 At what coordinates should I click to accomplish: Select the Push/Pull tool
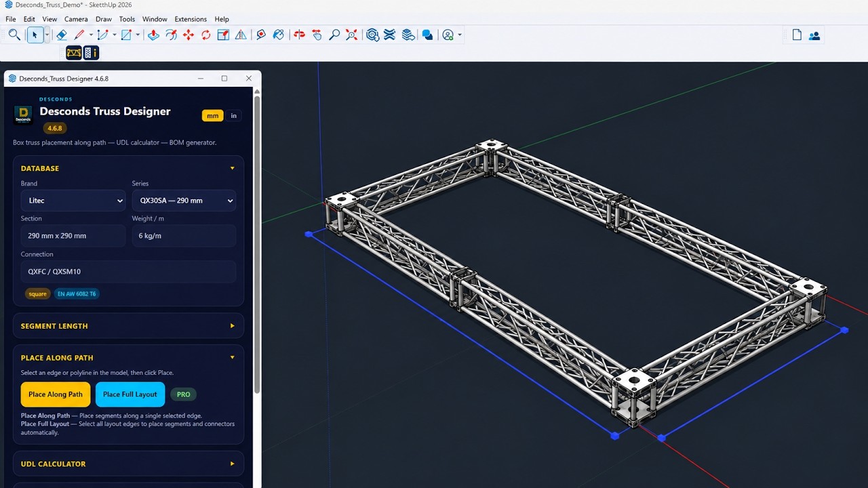(153, 35)
